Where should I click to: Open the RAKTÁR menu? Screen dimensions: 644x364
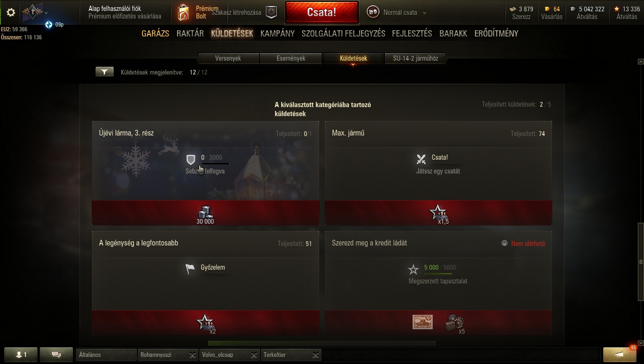190,34
